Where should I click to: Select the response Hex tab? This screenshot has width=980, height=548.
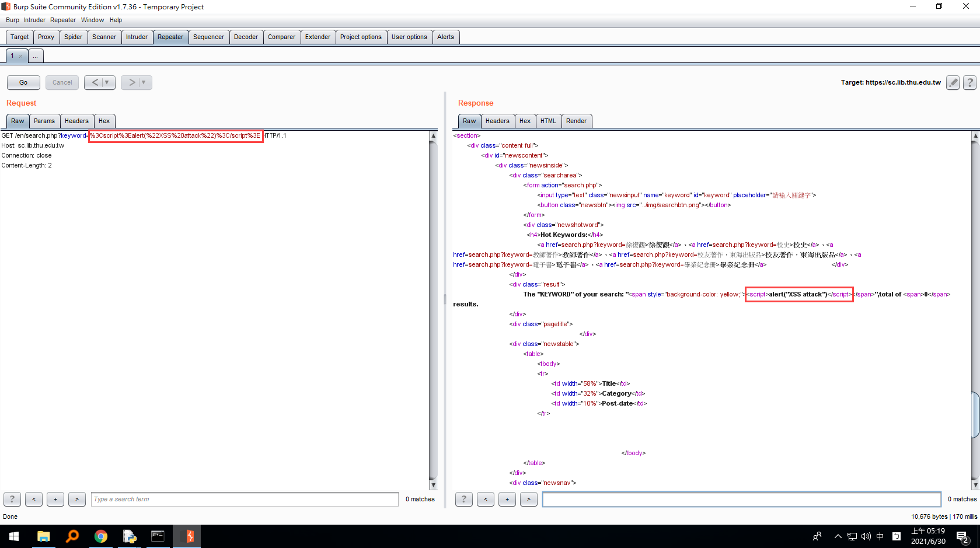[525, 121]
